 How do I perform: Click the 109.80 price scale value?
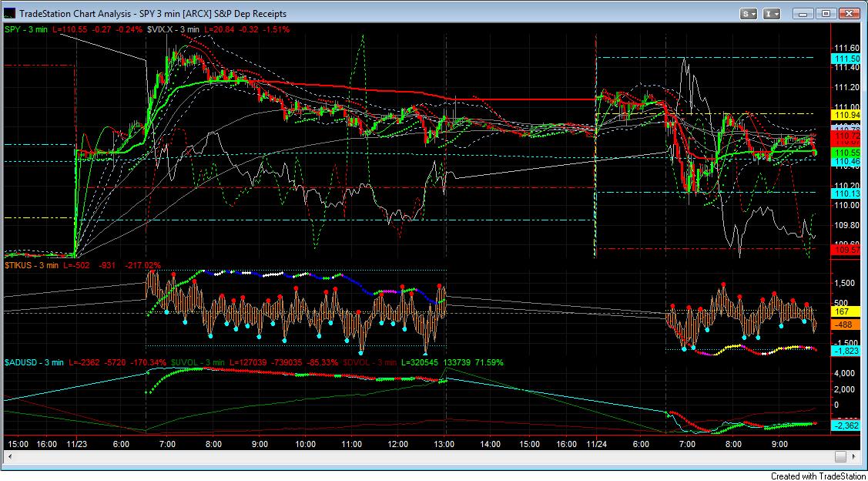coord(848,225)
